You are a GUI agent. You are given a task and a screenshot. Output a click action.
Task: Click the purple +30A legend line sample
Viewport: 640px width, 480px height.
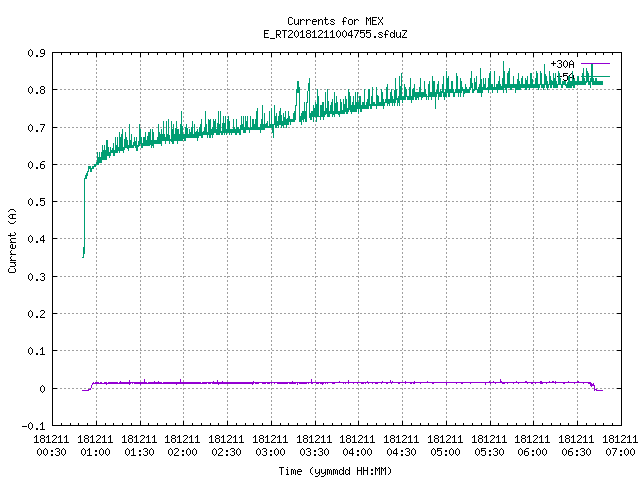[595, 64]
